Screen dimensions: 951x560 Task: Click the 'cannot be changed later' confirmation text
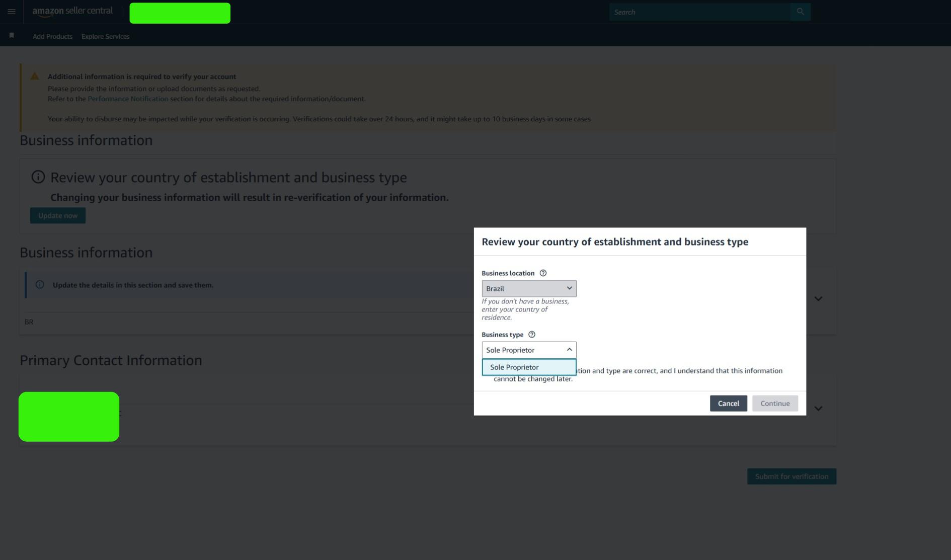(533, 379)
